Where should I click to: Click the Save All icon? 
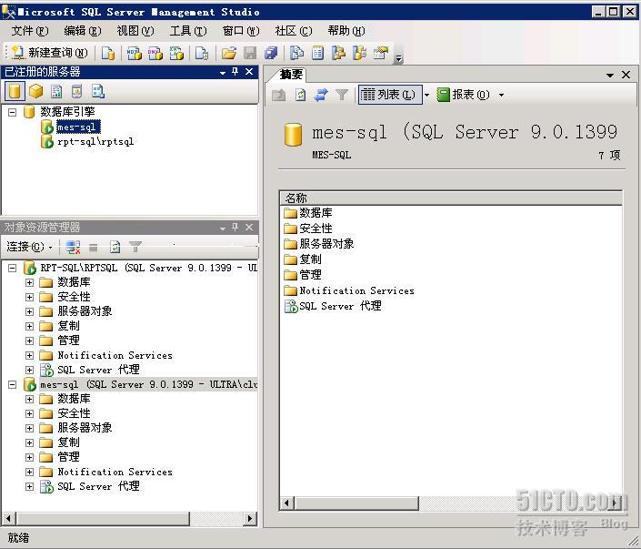point(271,53)
